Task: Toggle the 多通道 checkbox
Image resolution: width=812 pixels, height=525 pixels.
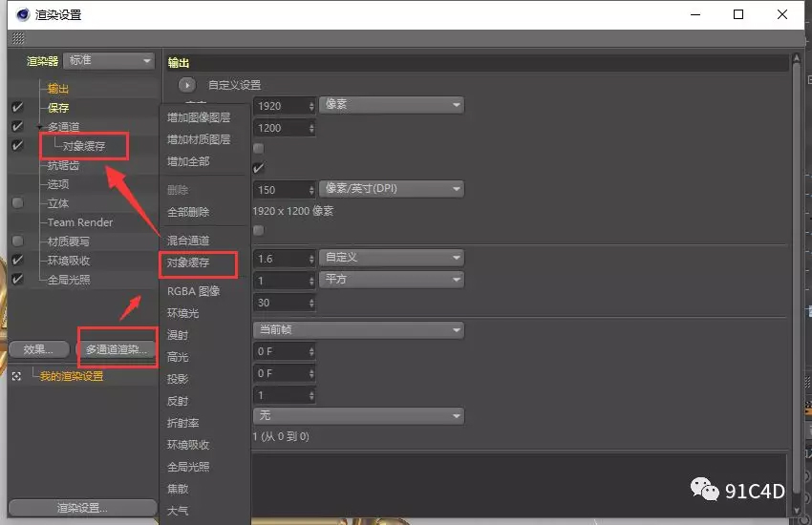Action: click(17, 126)
